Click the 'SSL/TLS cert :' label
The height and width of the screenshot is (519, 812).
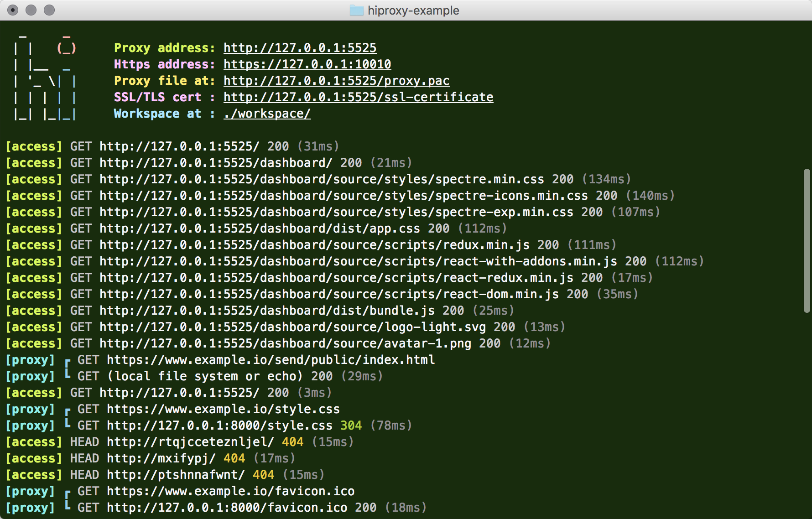(x=165, y=97)
